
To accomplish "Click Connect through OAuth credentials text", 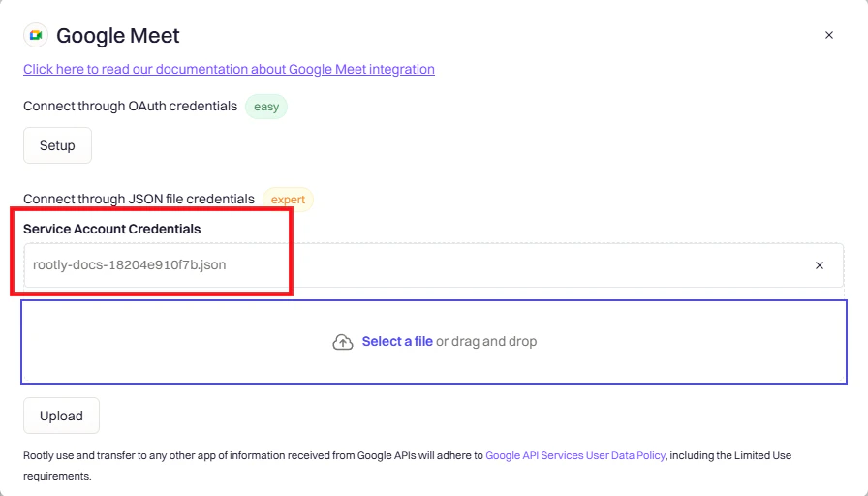I will click(130, 106).
